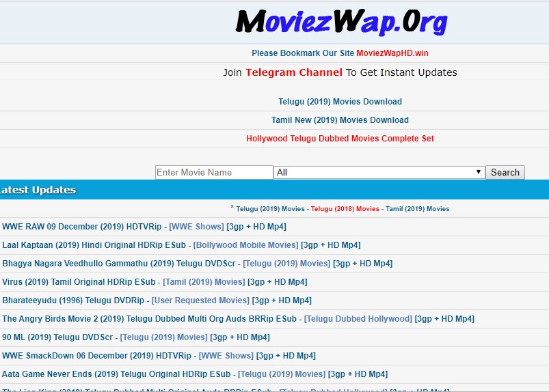Open Telugu (2019) Movies tag beside Aata Game
This screenshot has height=392, width=549.
(282, 374)
